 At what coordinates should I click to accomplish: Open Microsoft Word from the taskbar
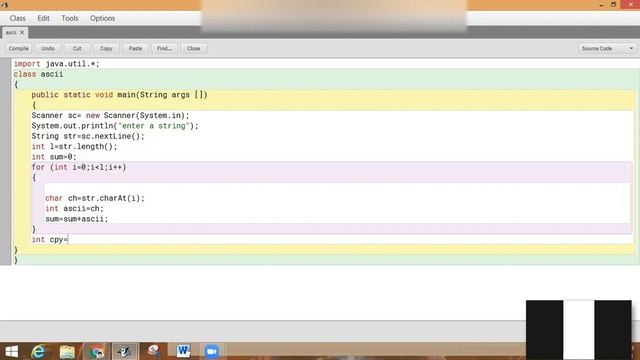point(183,351)
